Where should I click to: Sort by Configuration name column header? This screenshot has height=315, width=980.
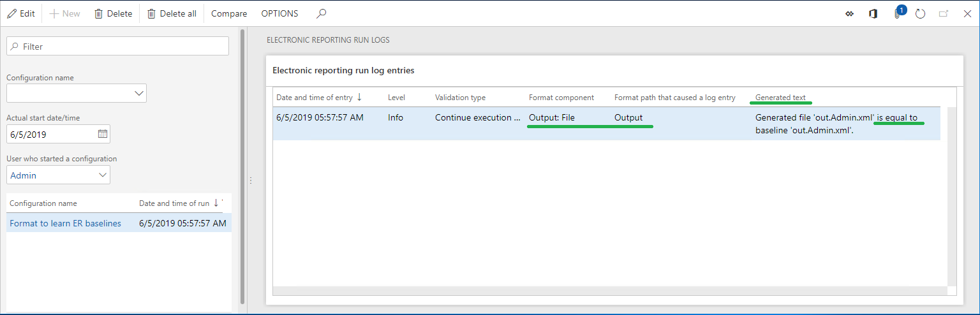43,203
